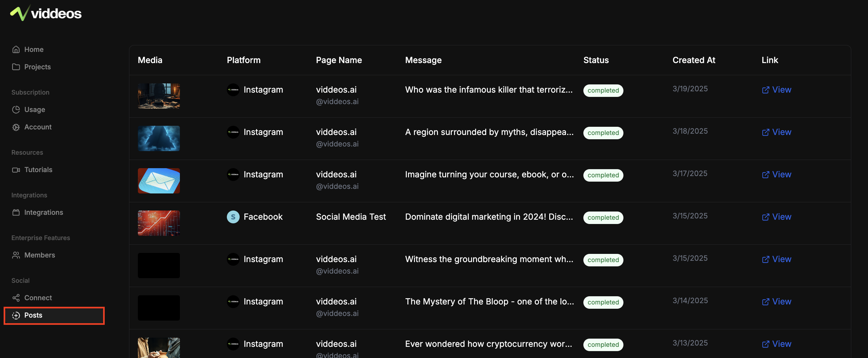Viewport: 868px width, 358px height.
Task: Open the Tutorials menu item
Action: (38, 170)
